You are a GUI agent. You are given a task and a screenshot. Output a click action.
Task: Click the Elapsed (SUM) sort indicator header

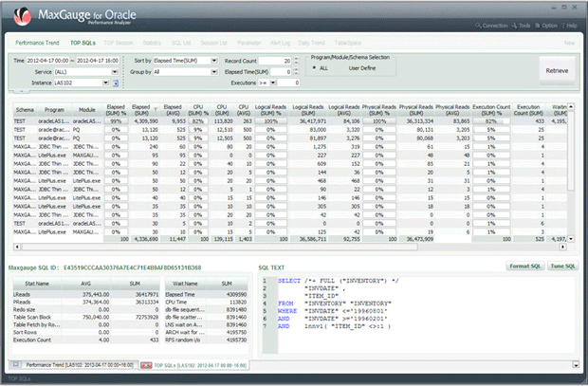click(x=144, y=110)
